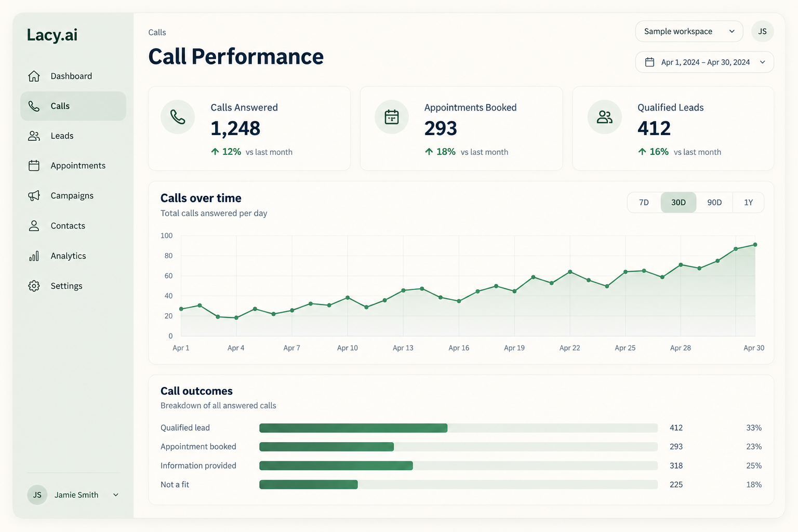The height and width of the screenshot is (532, 798).
Task: Click the Settings gear icon
Action: 34,286
